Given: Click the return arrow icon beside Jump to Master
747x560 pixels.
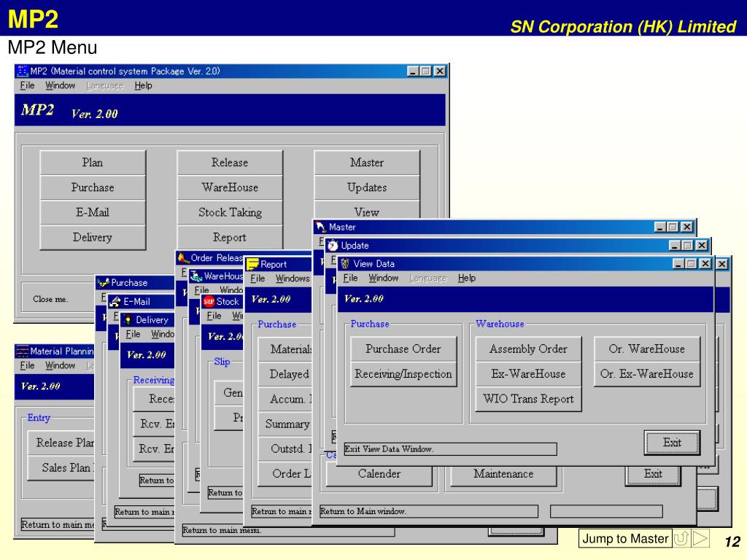Looking at the screenshot, I should 681,538.
